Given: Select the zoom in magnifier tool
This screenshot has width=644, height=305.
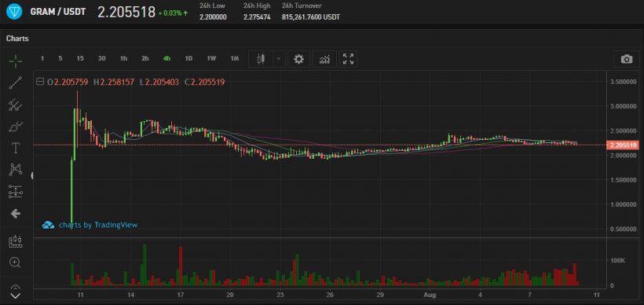Looking at the screenshot, I should pos(16,263).
